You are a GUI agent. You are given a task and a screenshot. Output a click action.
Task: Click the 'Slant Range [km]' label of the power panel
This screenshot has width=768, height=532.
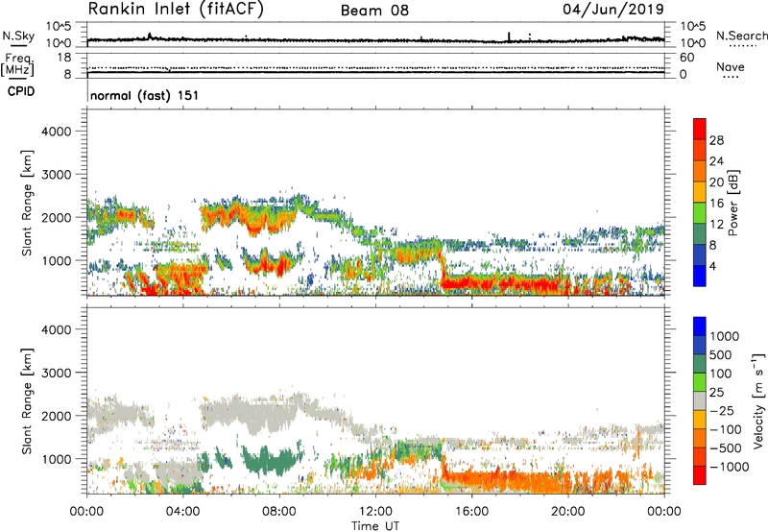click(27, 203)
